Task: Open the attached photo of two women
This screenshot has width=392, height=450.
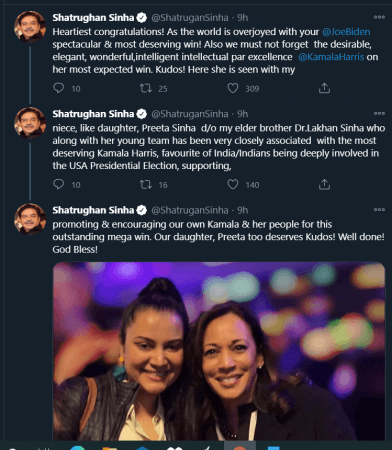Action: tap(219, 351)
